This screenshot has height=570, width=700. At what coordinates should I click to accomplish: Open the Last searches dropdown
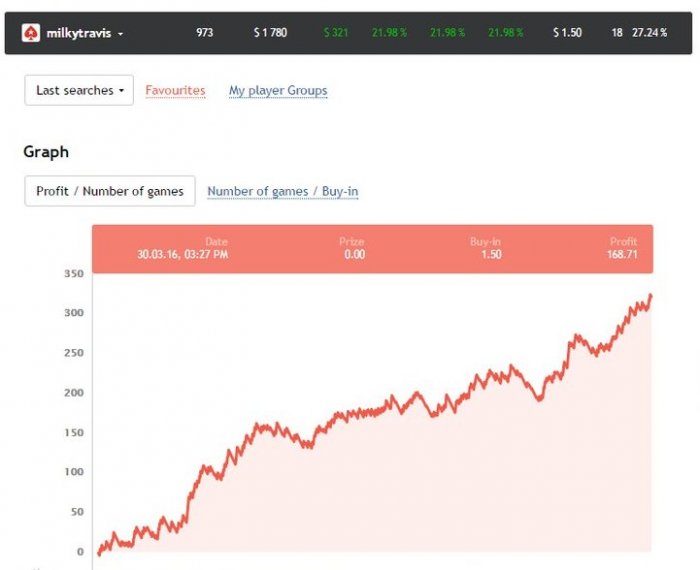79,90
